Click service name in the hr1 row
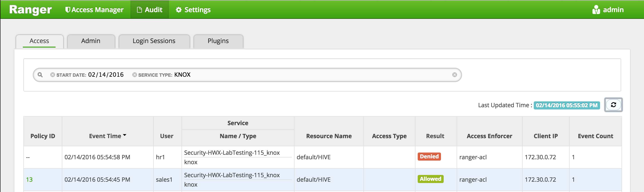Screen dimensions: 644x192 coord(232,153)
